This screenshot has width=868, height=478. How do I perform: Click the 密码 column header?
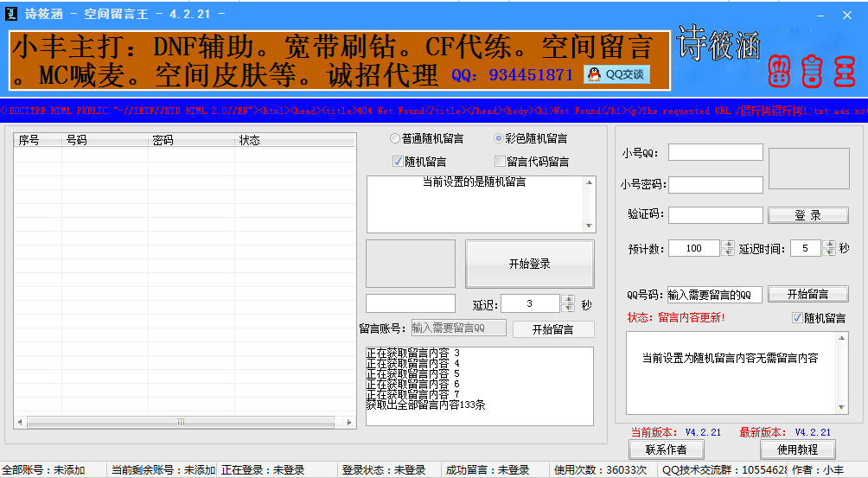(x=191, y=140)
